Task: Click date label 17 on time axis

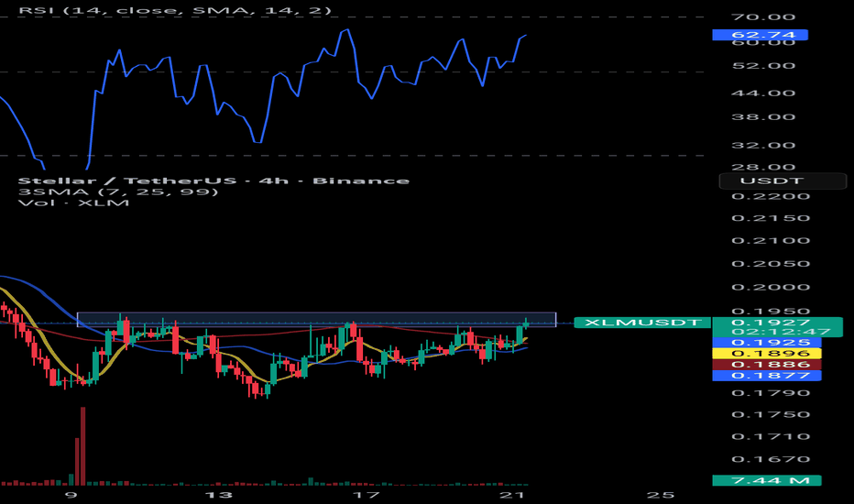Action: pyautogui.click(x=366, y=495)
